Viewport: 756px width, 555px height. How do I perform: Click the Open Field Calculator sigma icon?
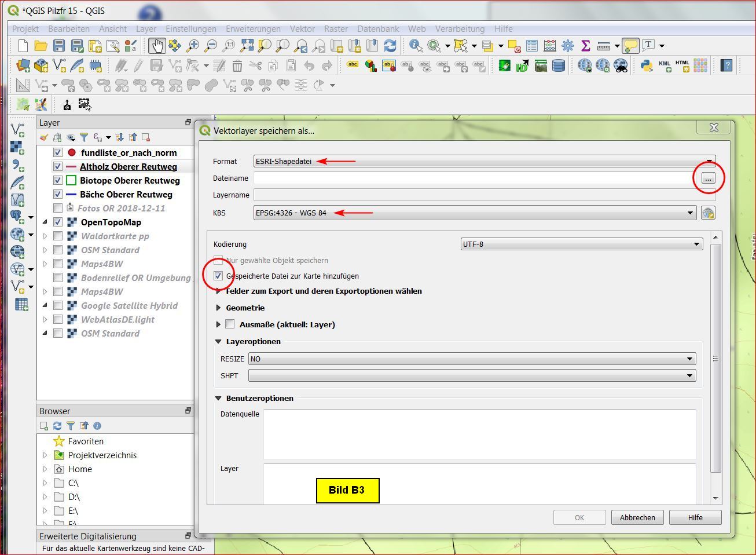click(585, 46)
